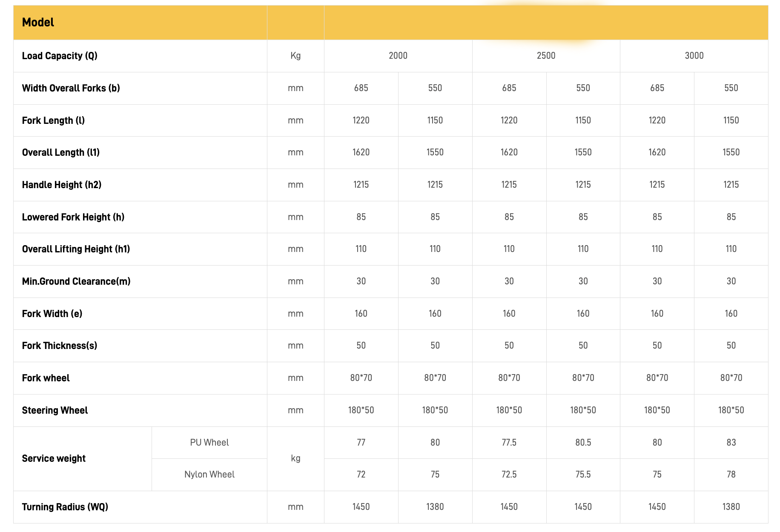The image size is (780, 532).
Task: Click the 2500 load capacity value
Action: point(546,56)
